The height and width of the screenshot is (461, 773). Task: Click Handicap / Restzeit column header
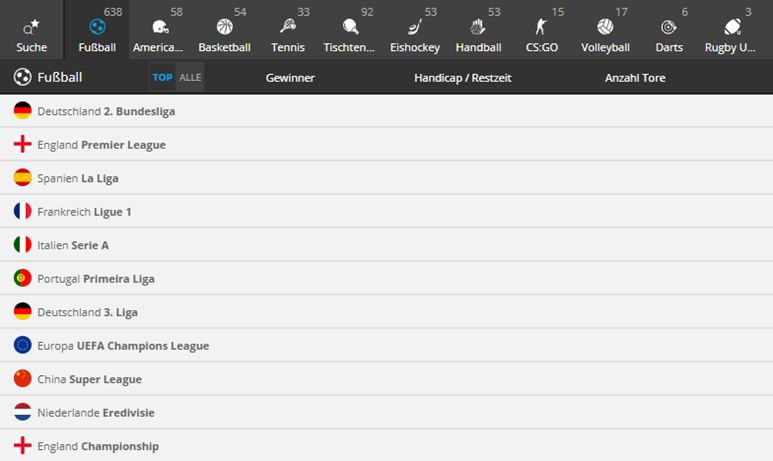pos(462,78)
